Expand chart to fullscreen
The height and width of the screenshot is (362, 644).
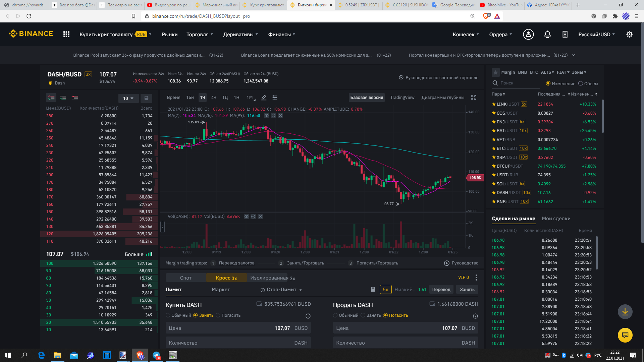pyautogui.click(x=474, y=98)
